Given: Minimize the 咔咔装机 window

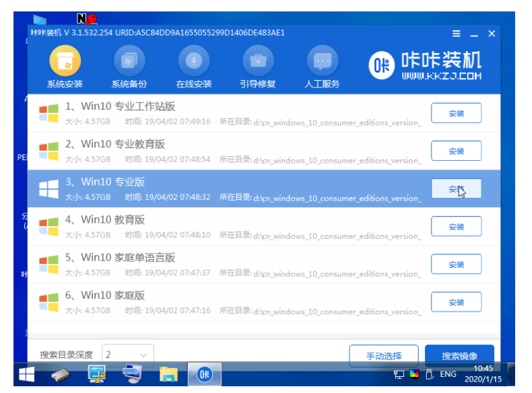Looking at the screenshot, I should coord(474,35).
